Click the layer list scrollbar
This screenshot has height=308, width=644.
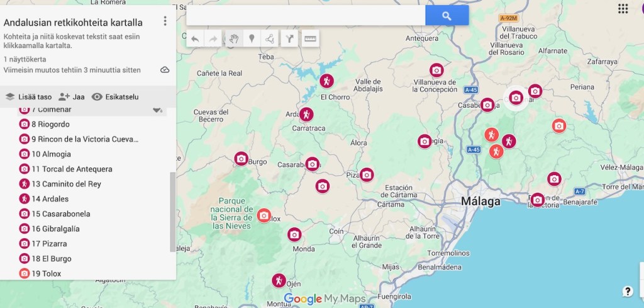(173, 211)
